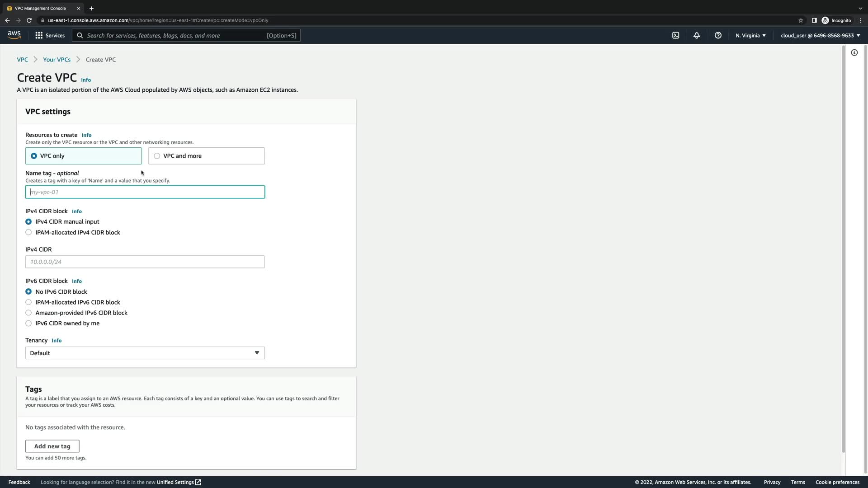868x488 pixels.
Task: Bookmark this page with star icon
Action: tap(801, 20)
